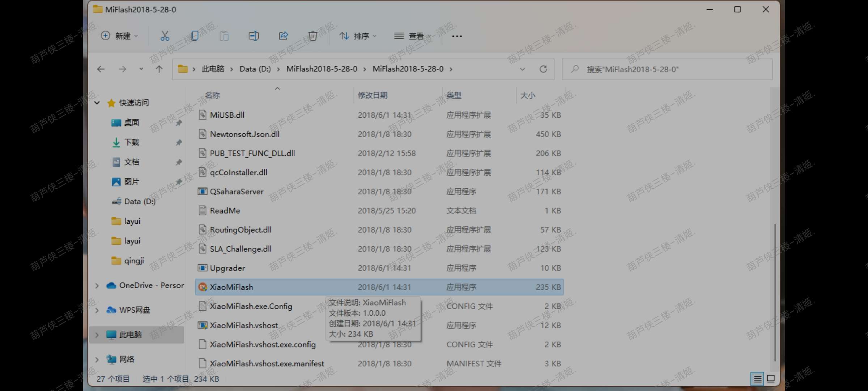Sort by 大小 column header
This screenshot has width=868, height=391.
tap(528, 95)
